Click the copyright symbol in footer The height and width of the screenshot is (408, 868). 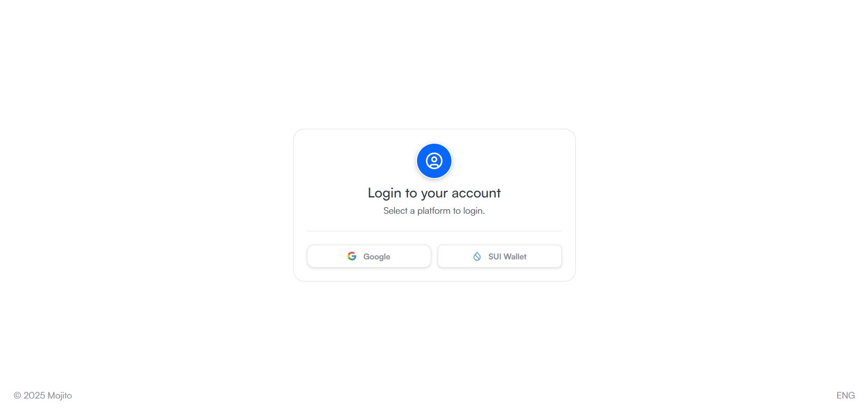(x=17, y=395)
